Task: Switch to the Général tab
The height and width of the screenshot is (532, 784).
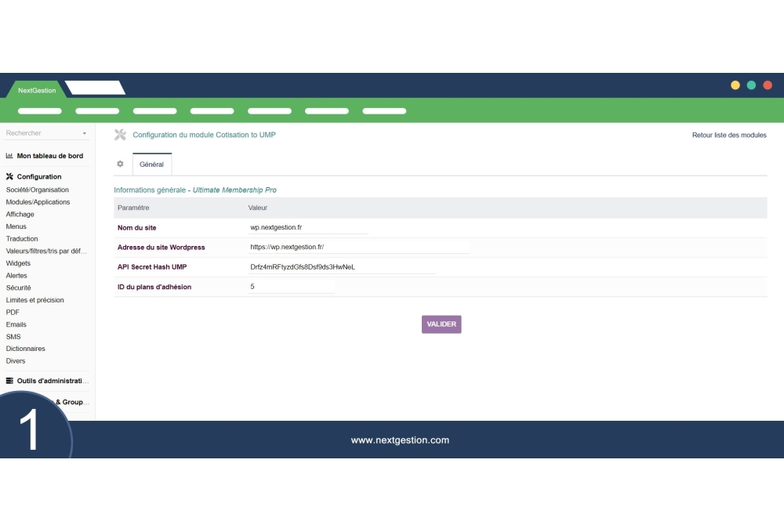Action: point(151,164)
